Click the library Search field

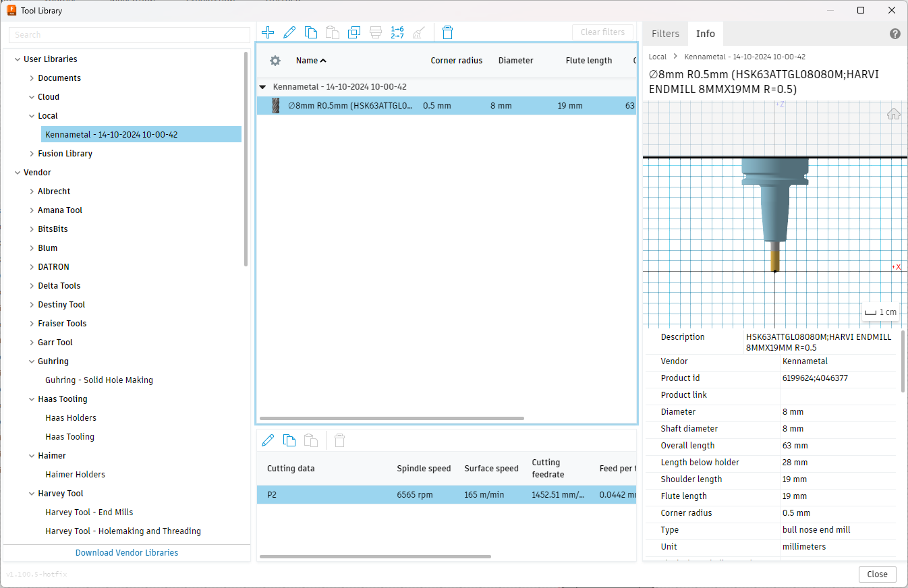tap(130, 35)
